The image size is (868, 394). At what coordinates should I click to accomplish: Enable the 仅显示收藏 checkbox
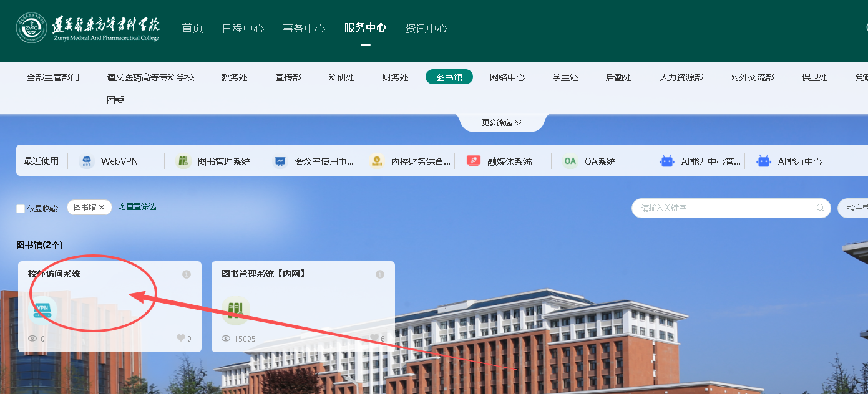(21, 209)
